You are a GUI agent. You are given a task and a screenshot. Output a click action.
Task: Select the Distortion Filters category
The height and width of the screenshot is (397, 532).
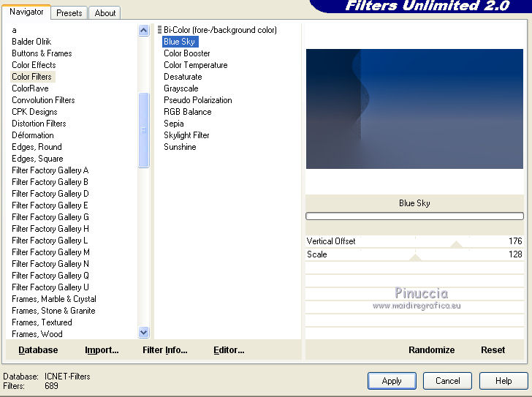[39, 124]
